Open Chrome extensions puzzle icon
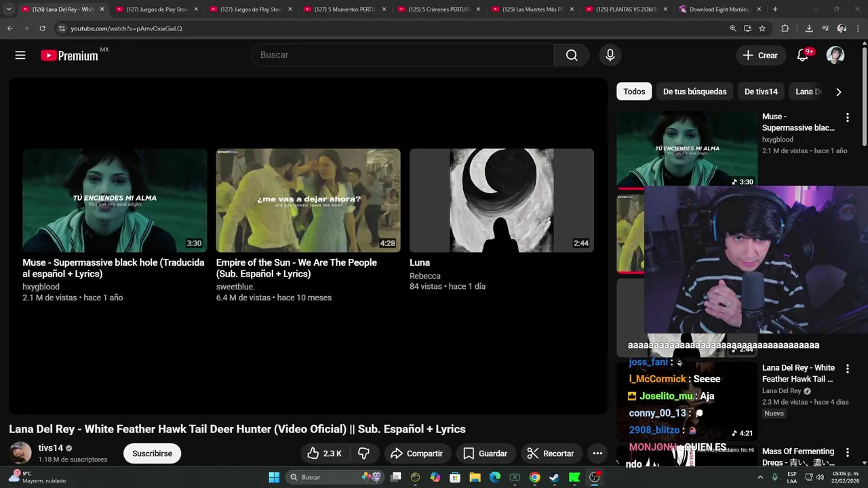The height and width of the screenshot is (488, 868). [785, 28]
